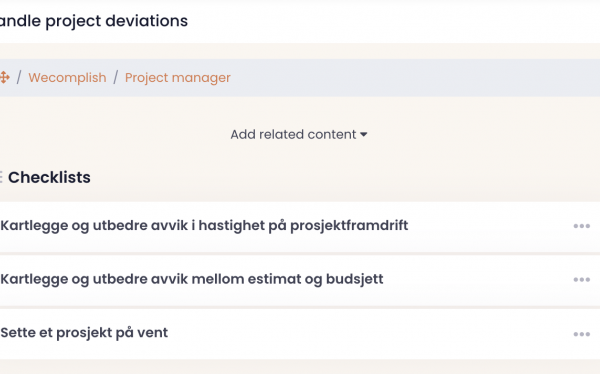Click the caret arrow beside Add related content
Screen dimensions: 600x374
[364, 134]
